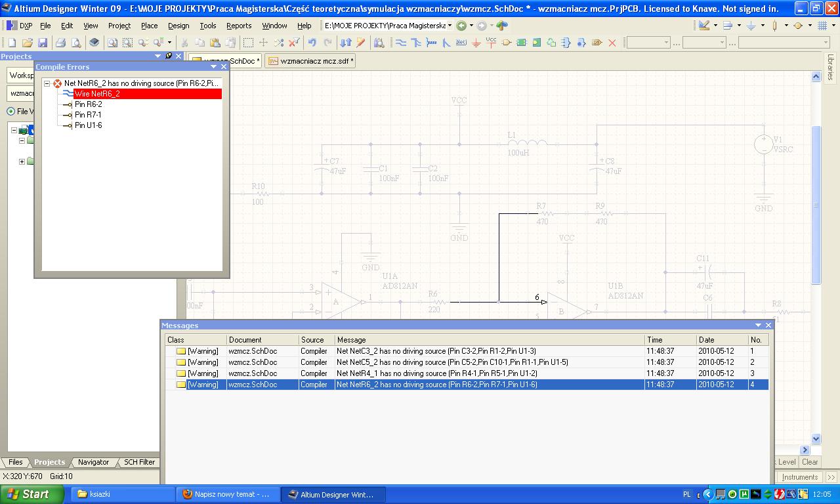840x504 pixels.
Task: Click the Undo arrow icon
Action: click(312, 43)
